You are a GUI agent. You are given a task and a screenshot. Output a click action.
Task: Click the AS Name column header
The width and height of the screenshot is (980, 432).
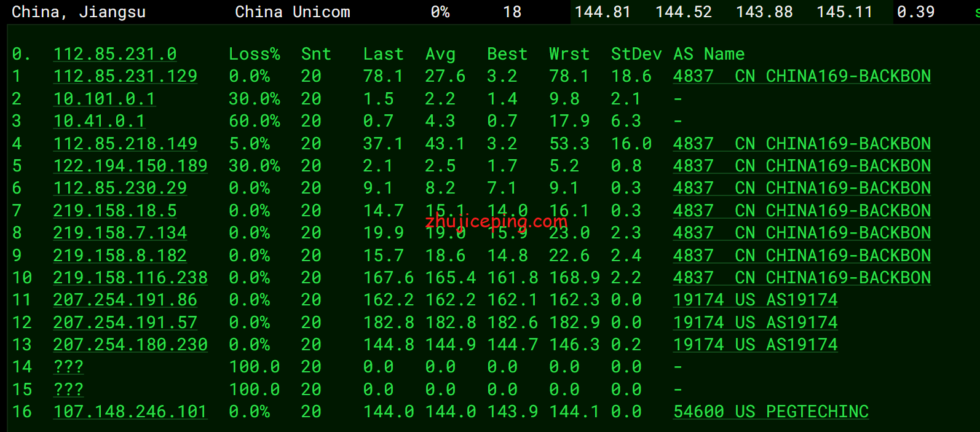[x=709, y=54]
